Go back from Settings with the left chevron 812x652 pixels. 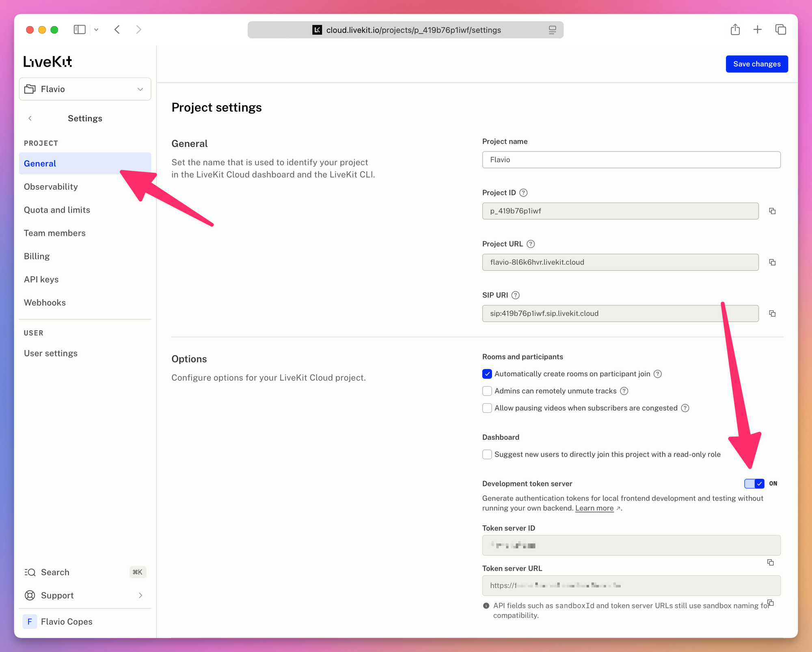tap(30, 118)
